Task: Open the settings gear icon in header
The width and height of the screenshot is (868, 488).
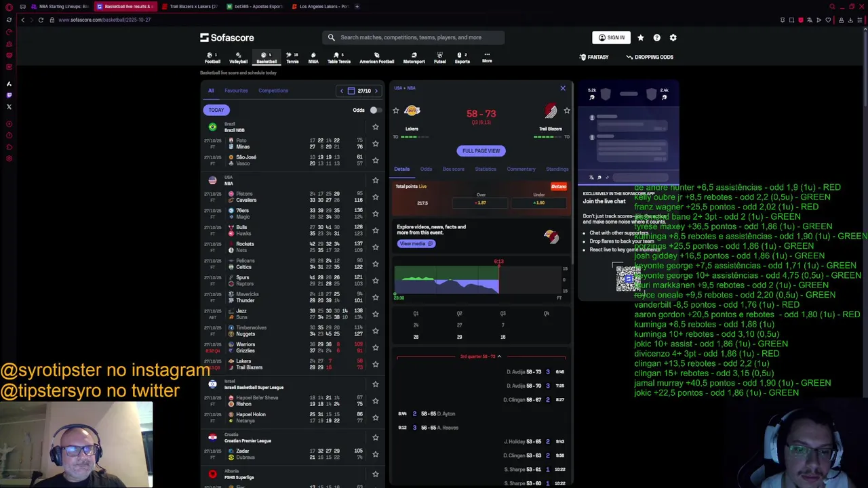Action: [673, 38]
